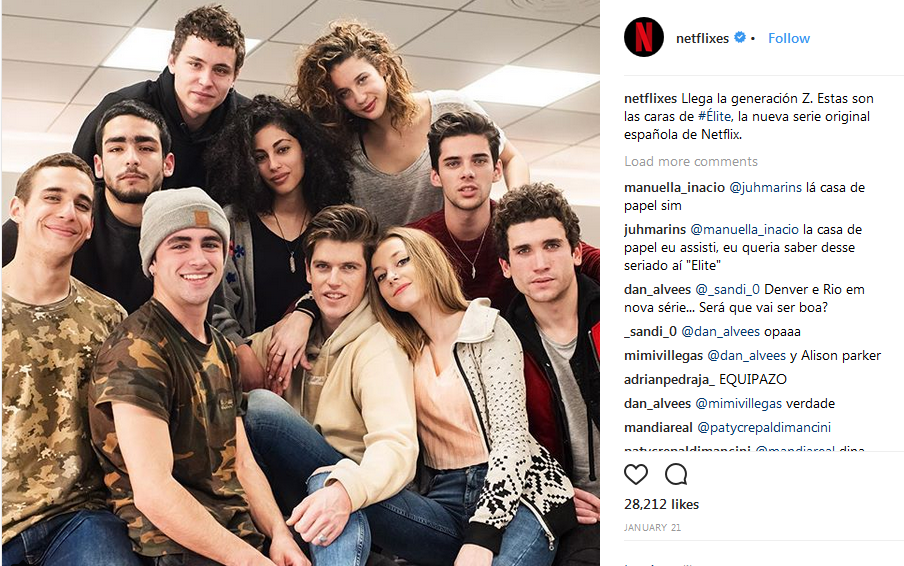Open the JANUARY 21 post date link

652,527
